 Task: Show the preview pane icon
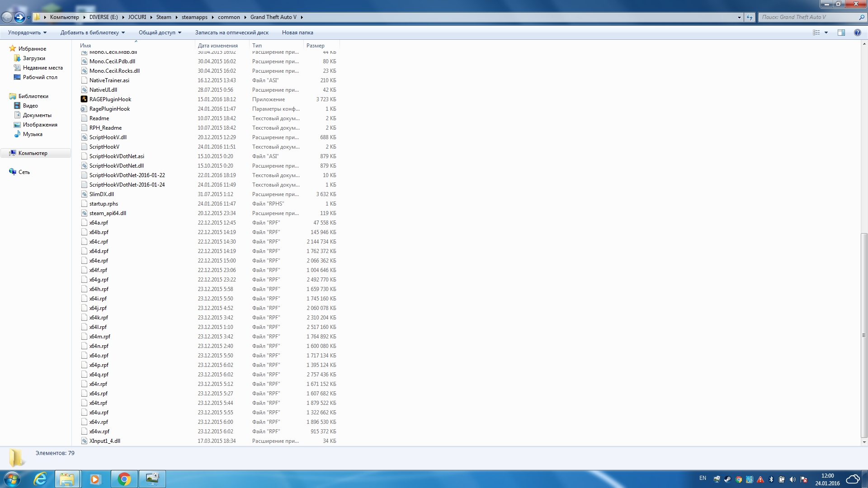pos(841,33)
